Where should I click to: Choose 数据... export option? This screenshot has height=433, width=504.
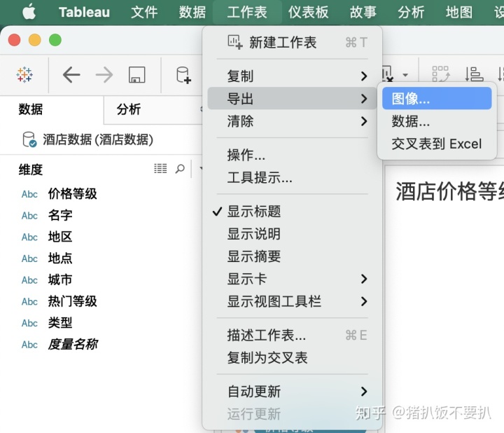(437, 121)
